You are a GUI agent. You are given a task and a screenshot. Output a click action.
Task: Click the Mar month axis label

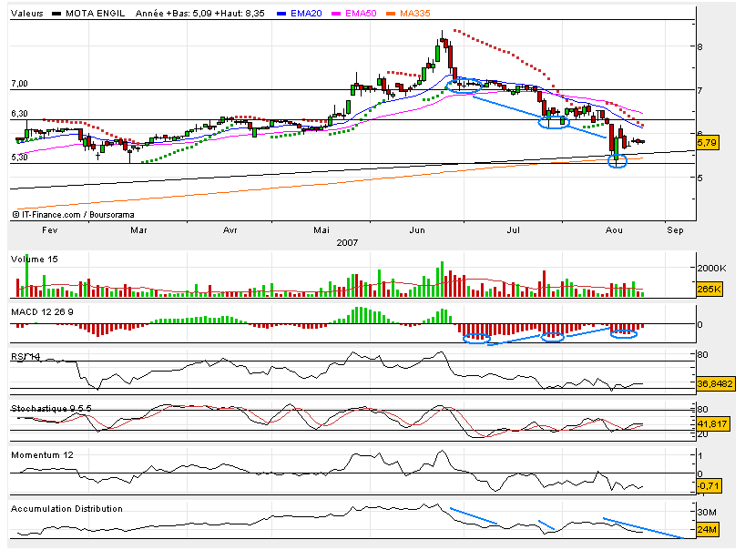138,230
